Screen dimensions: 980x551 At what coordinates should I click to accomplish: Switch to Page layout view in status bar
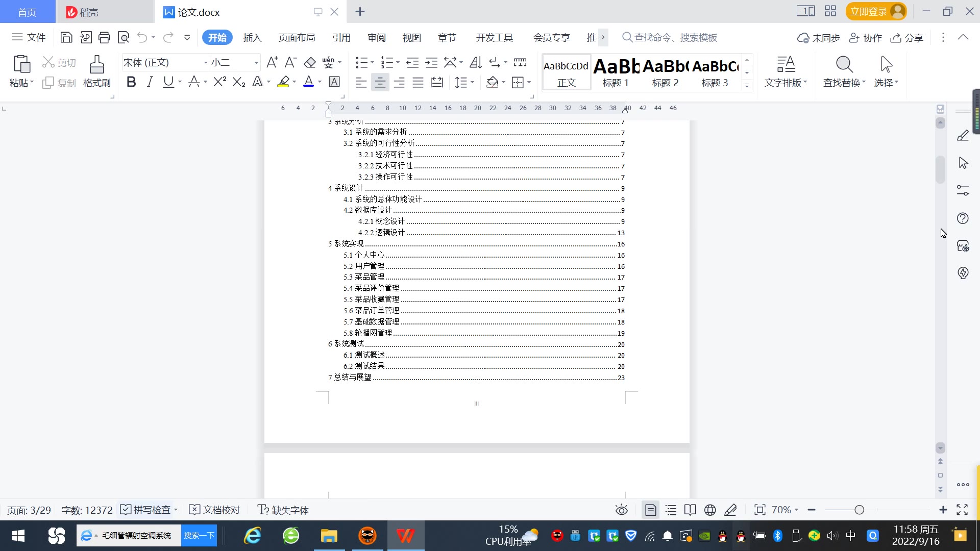(650, 510)
